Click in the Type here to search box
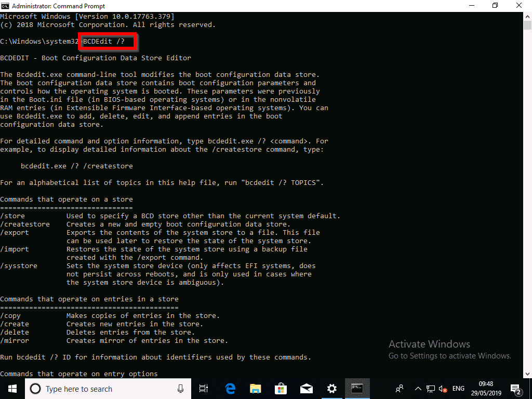 [108, 389]
